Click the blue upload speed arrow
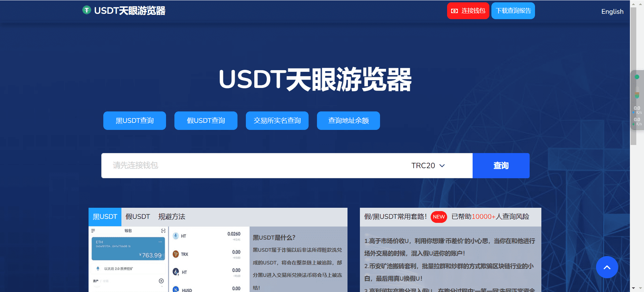This screenshot has height=292, width=644. (634, 113)
